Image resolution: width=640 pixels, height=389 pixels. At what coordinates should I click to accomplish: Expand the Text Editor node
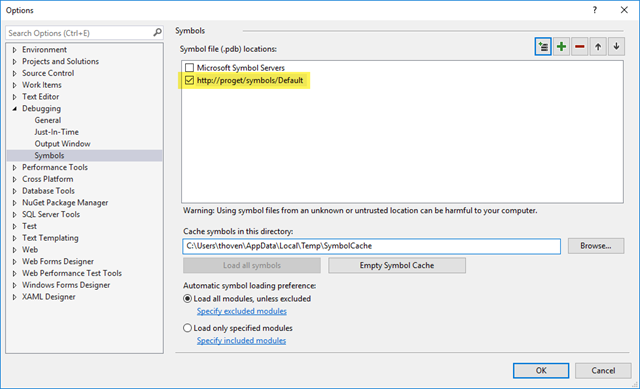15,97
